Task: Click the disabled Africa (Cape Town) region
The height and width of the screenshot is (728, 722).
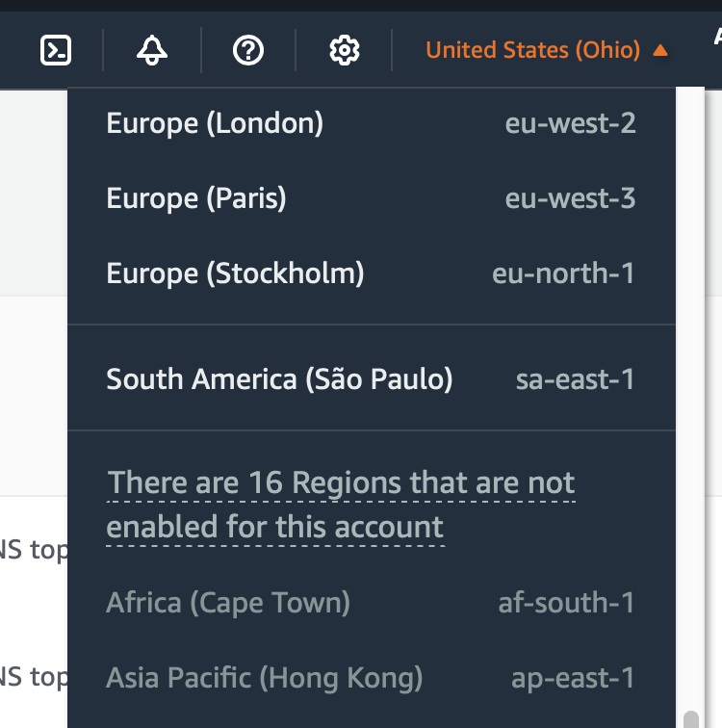Action: 228,603
